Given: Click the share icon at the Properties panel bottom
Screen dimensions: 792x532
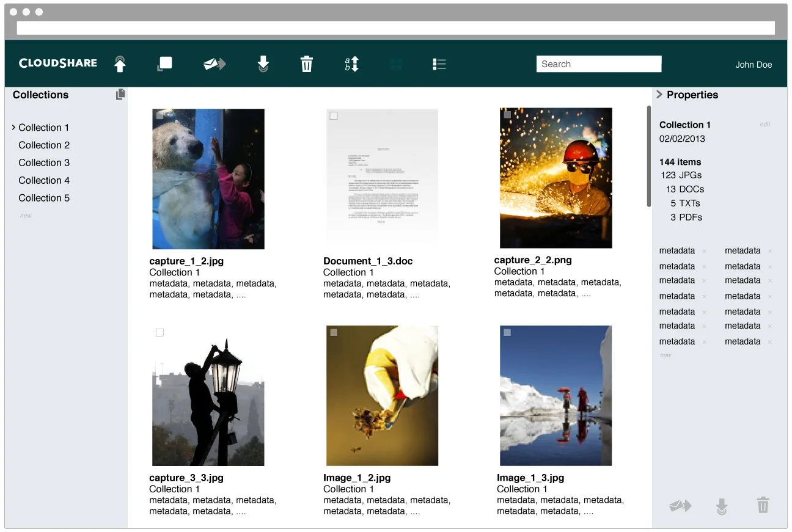Looking at the screenshot, I should [x=680, y=506].
